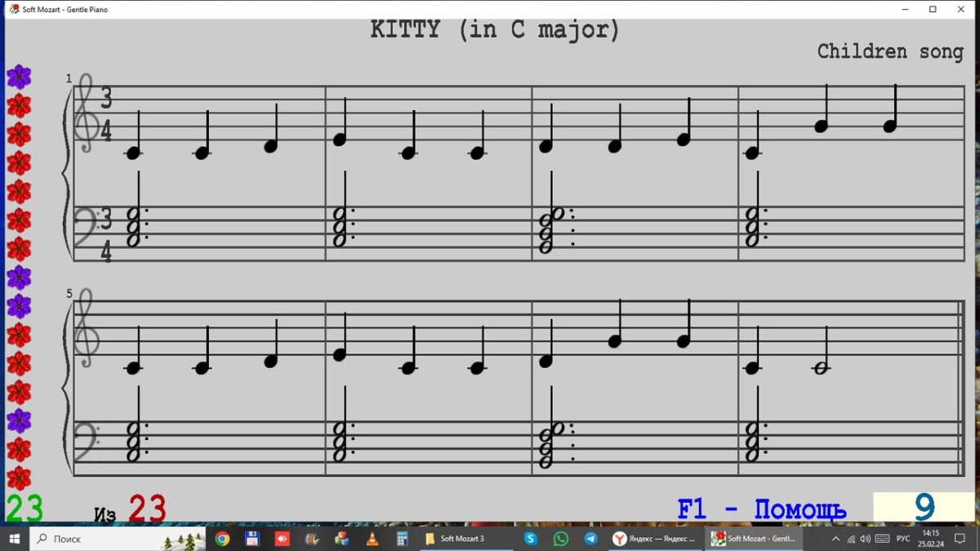Switch input language via 'РУС' indicator
Image resolution: width=980 pixels, height=551 pixels.
tap(903, 539)
